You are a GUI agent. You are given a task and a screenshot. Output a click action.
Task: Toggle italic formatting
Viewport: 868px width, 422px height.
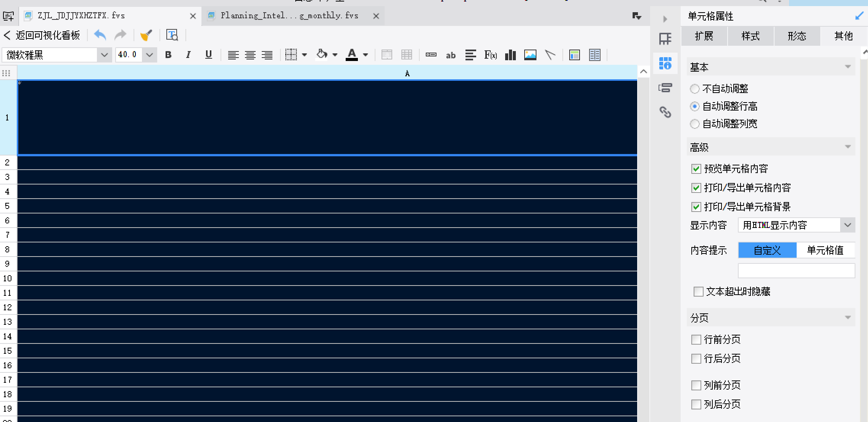[188, 55]
